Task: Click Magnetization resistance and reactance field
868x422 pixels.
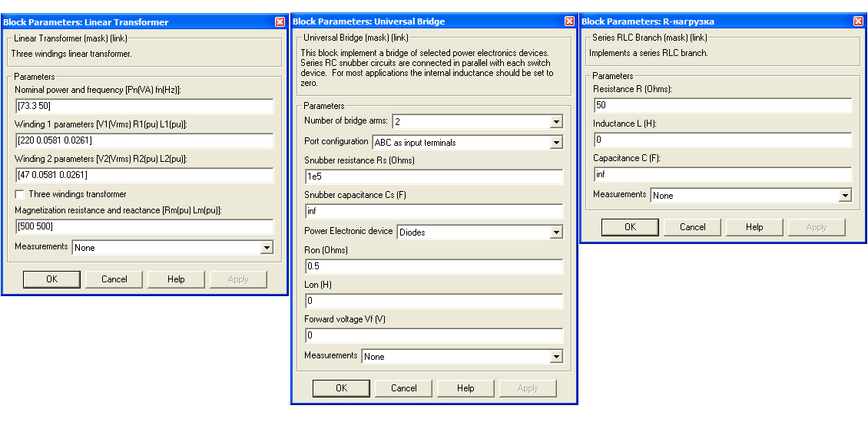Action: (144, 227)
